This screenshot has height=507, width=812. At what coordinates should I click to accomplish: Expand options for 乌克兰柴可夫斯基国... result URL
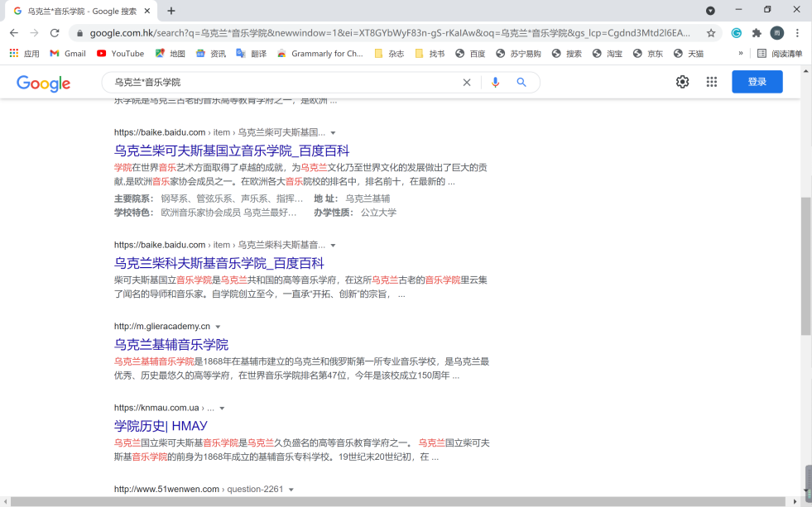coord(333,133)
